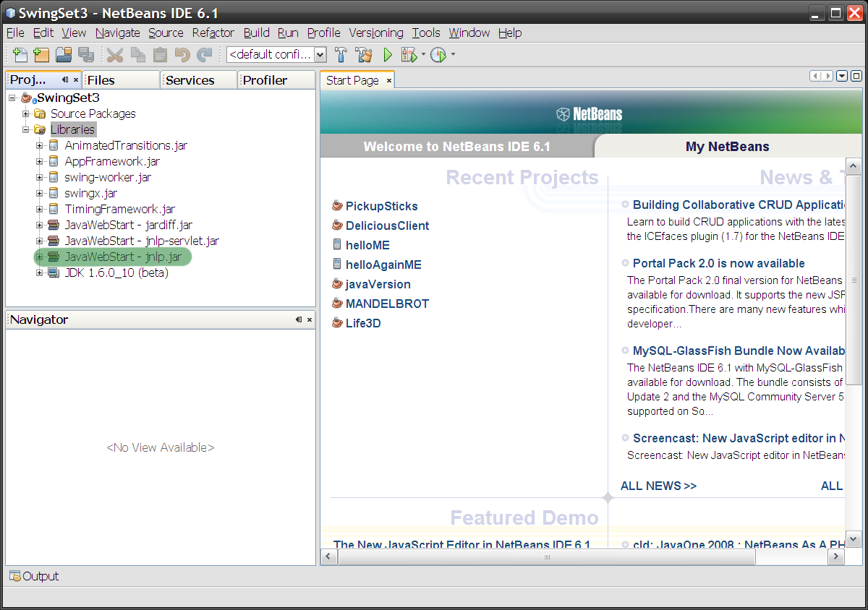Click the vertical scrollbar down arrow
Screen dimensions: 868x610
[853, 539]
